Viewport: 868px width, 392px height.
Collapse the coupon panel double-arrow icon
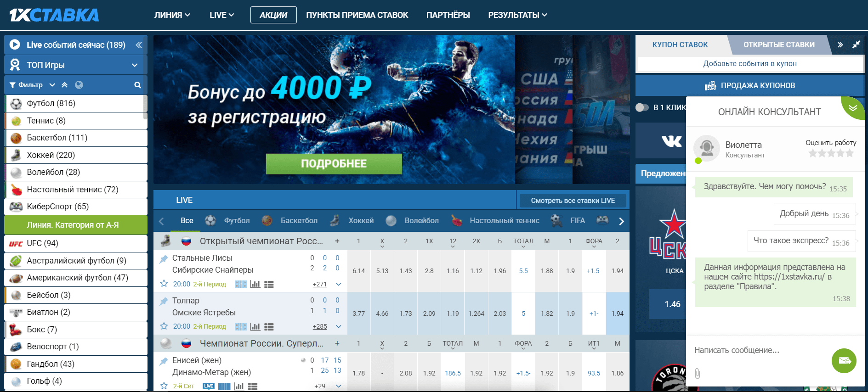[x=840, y=45]
